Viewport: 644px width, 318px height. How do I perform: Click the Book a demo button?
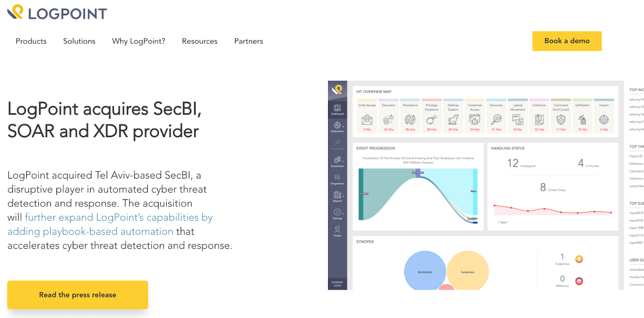point(567,41)
